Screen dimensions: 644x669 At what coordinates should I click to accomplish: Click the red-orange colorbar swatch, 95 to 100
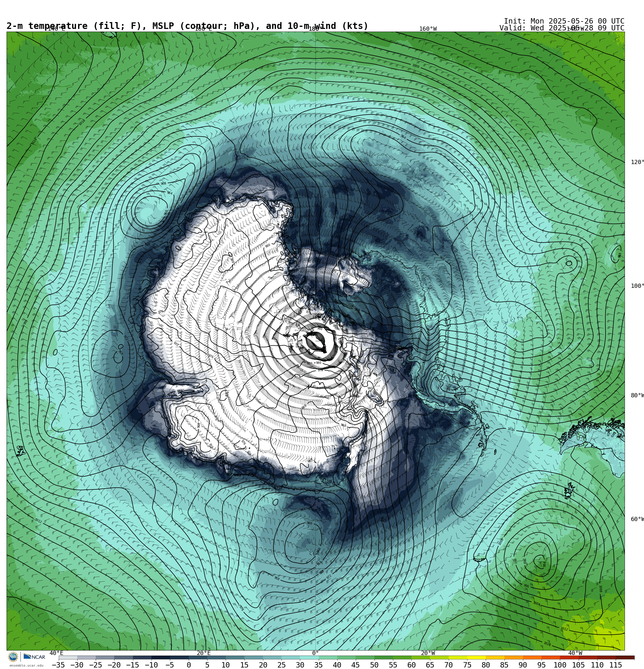[551, 658]
